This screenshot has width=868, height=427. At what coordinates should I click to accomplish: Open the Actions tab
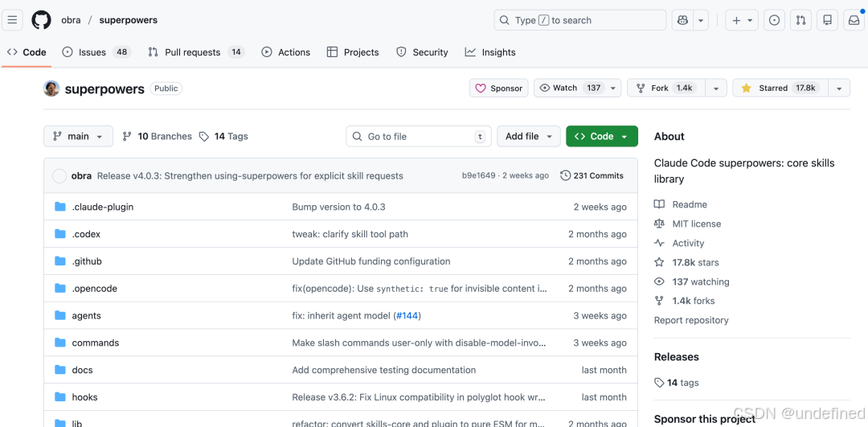(x=285, y=52)
